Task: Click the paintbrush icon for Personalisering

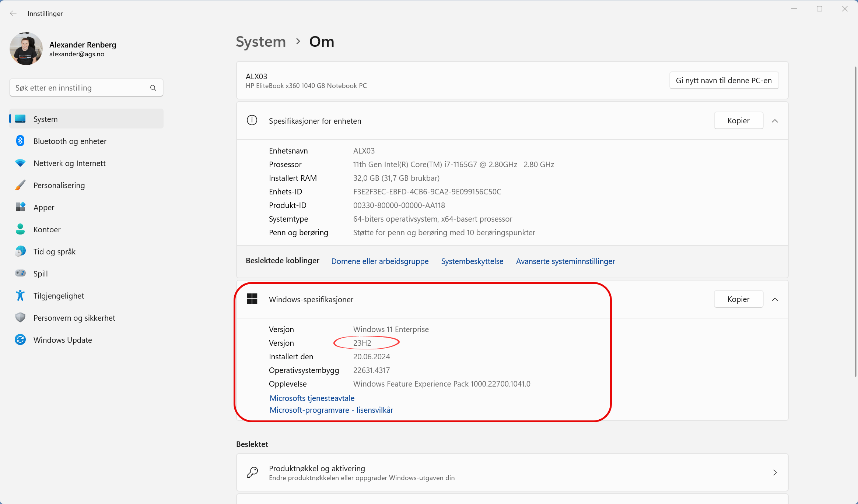Action: (x=20, y=185)
